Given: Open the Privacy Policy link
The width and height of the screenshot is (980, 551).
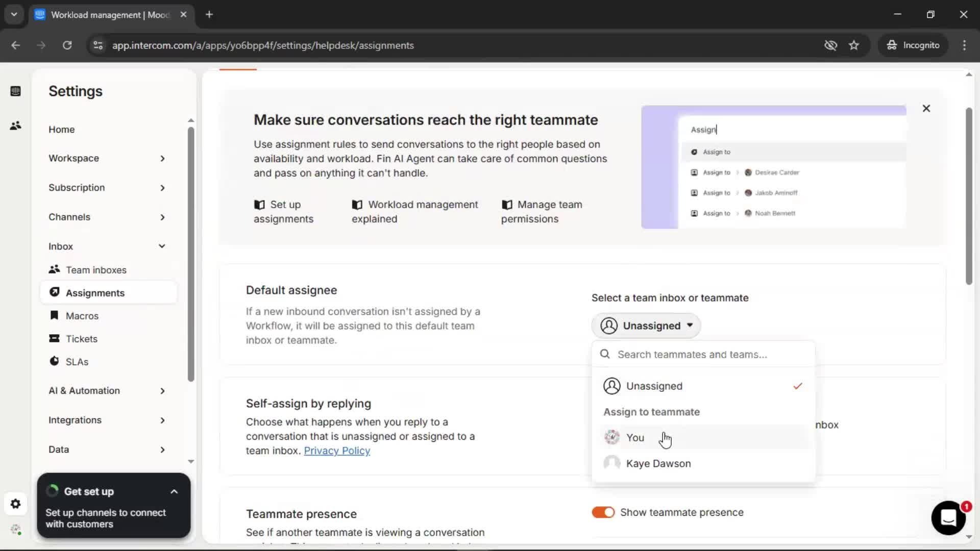Looking at the screenshot, I should (x=337, y=450).
